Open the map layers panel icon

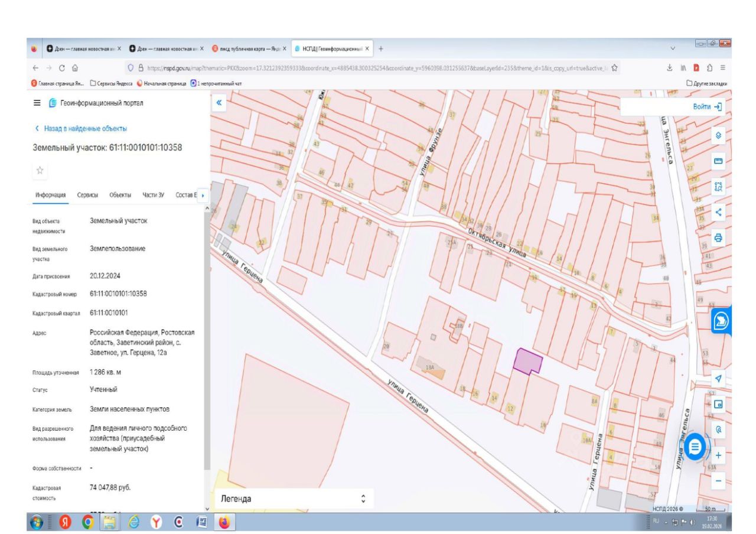(718, 135)
